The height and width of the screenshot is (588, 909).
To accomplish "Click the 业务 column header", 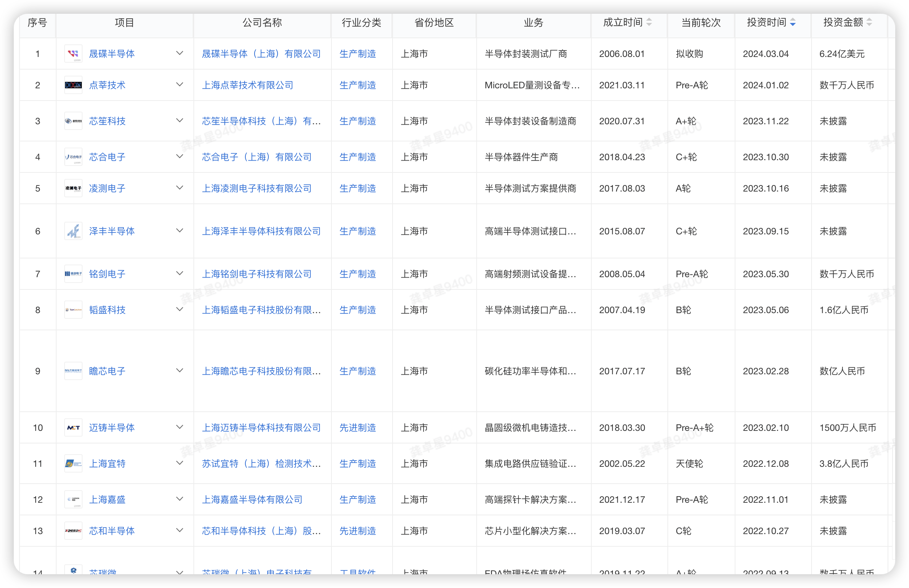I will [x=534, y=23].
